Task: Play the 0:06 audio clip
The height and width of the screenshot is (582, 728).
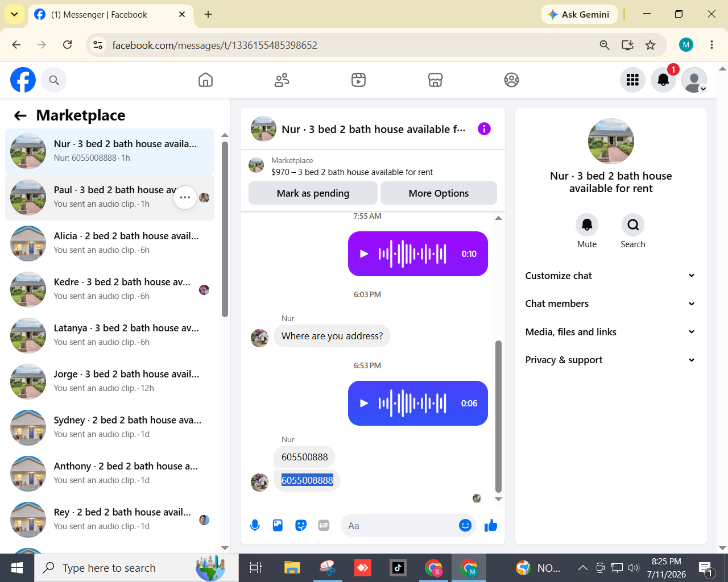Action: (364, 404)
